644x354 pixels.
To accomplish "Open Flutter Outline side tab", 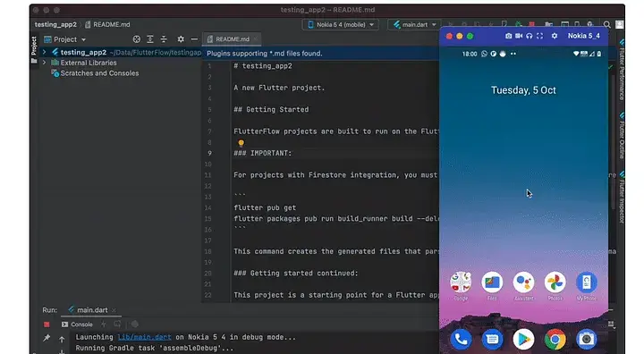I will pyautogui.click(x=622, y=137).
